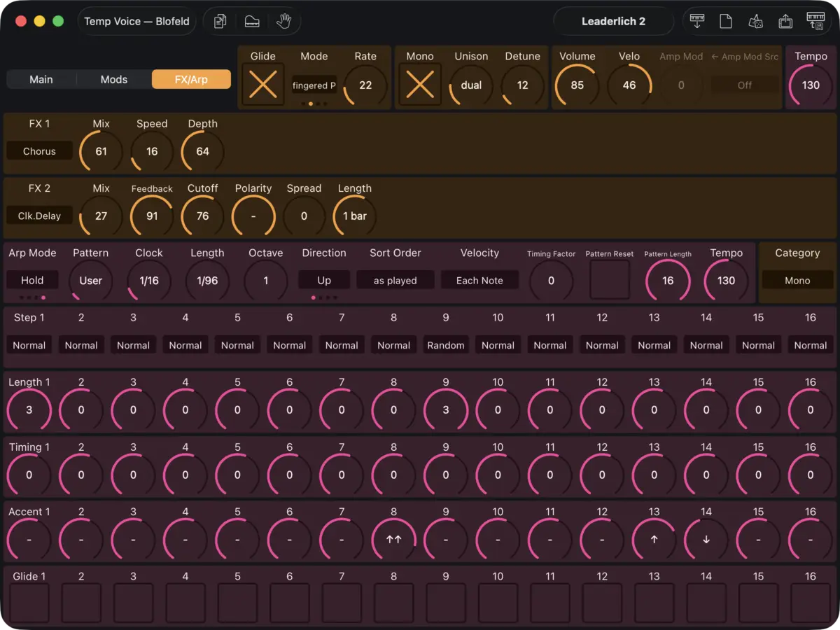Image resolution: width=840 pixels, height=630 pixels.
Task: Click the Timing Factor knob
Action: [x=551, y=281]
